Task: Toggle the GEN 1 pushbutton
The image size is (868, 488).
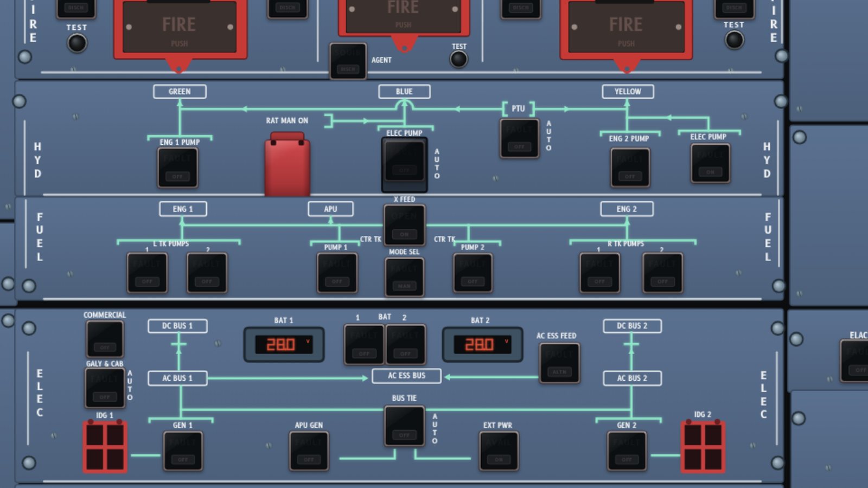Action: pos(183,451)
